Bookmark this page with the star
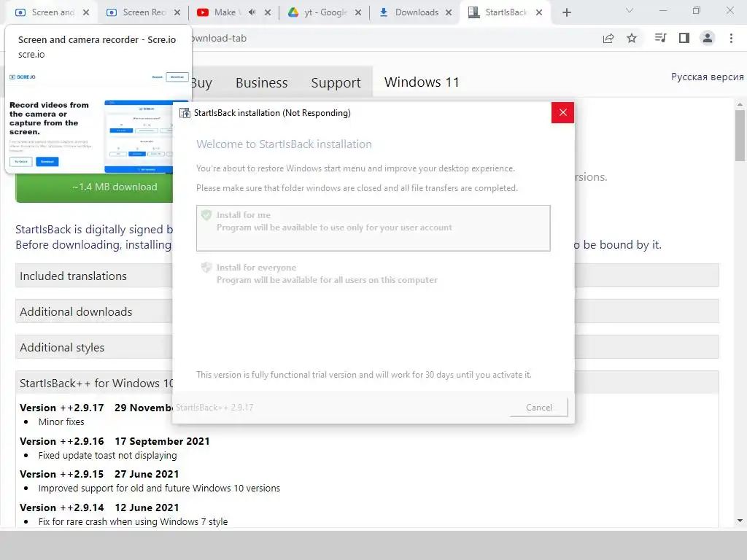The width and height of the screenshot is (747, 560). [632, 38]
